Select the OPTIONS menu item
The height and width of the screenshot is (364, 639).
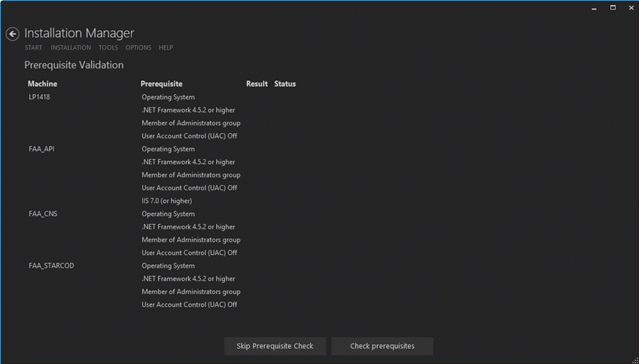click(x=138, y=47)
